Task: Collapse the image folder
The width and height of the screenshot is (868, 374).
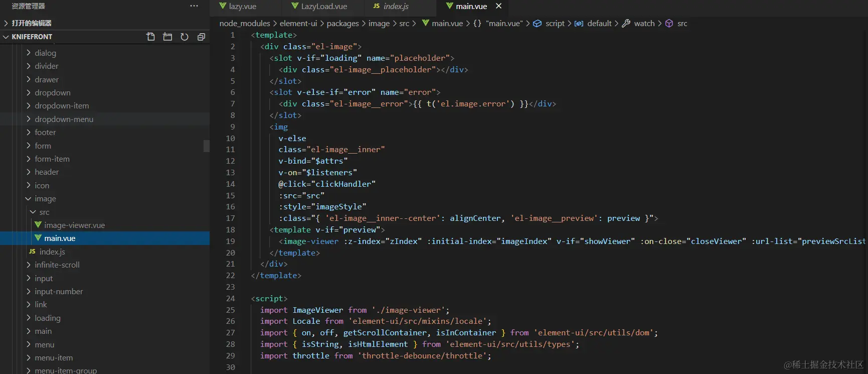Action: tap(45, 199)
